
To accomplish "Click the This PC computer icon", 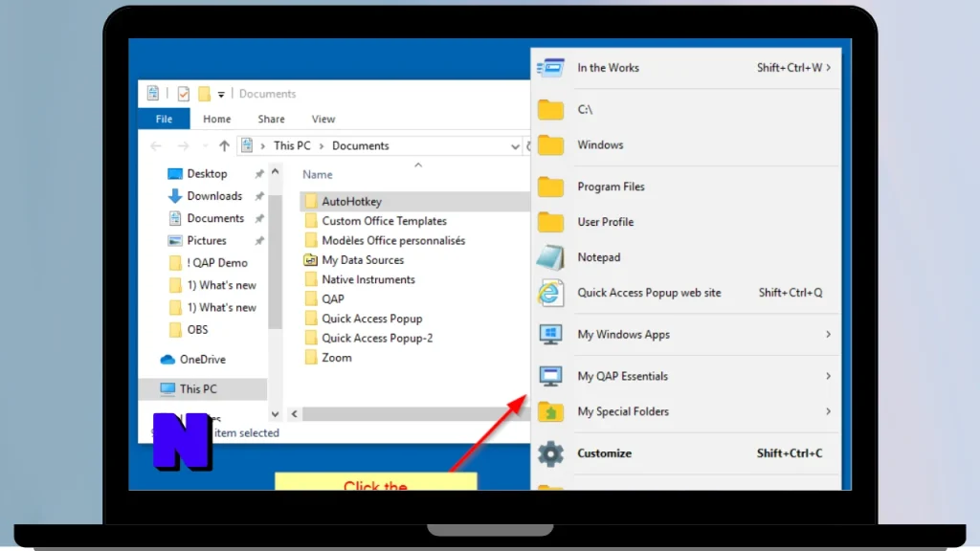I will (x=167, y=388).
